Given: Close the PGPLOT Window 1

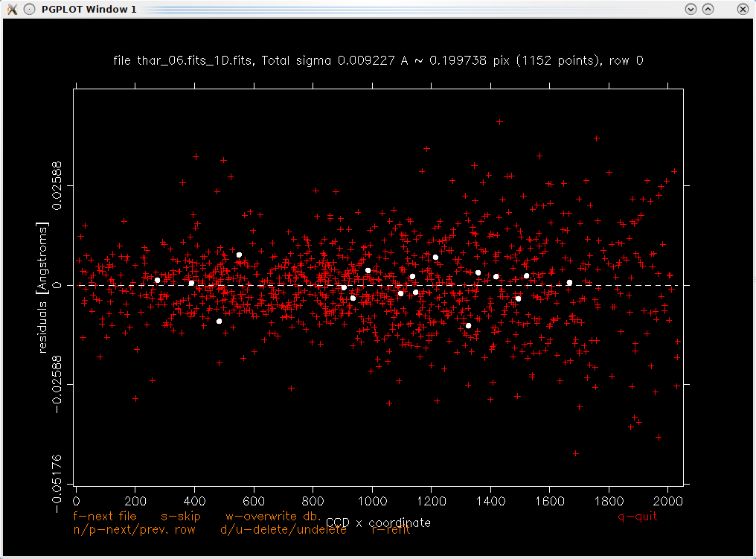Looking at the screenshot, I should [x=743, y=9].
